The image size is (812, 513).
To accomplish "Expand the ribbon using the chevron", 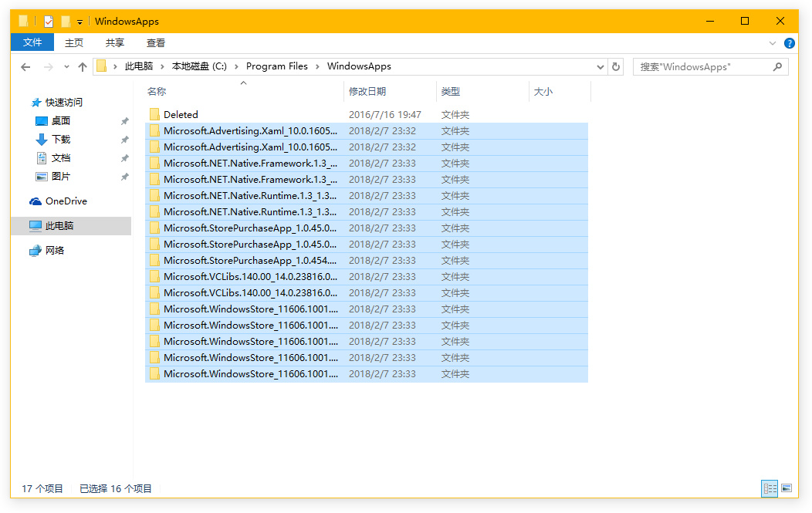I will coord(773,43).
